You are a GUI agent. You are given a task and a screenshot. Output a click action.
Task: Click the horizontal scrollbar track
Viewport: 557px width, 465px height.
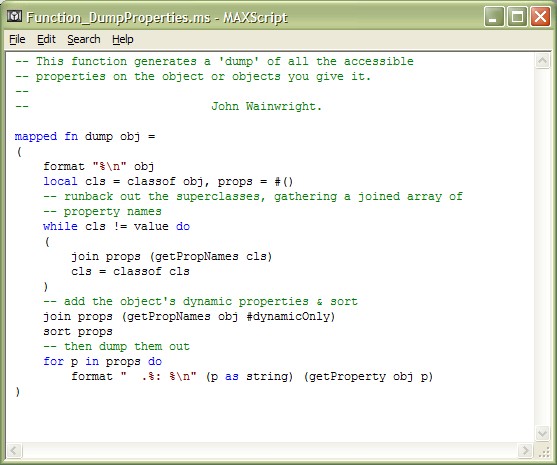270,451
